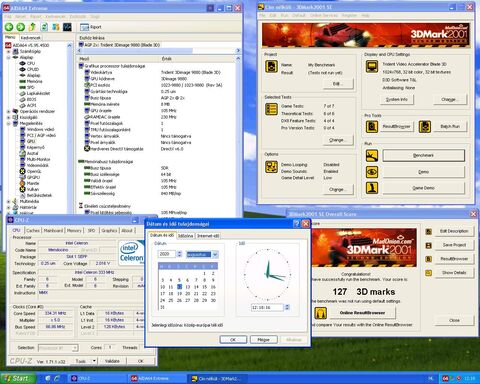The image size is (480, 384).
Task: Open System Info in 3DMark2001
Action: (x=396, y=99)
